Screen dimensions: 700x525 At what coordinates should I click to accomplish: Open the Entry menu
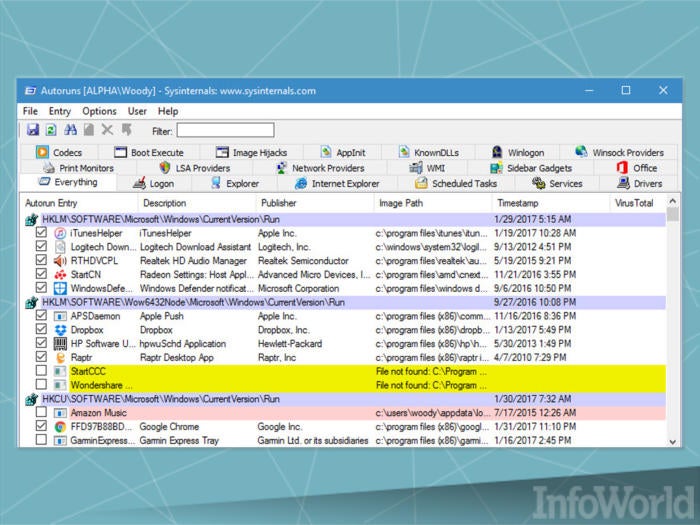[60, 111]
